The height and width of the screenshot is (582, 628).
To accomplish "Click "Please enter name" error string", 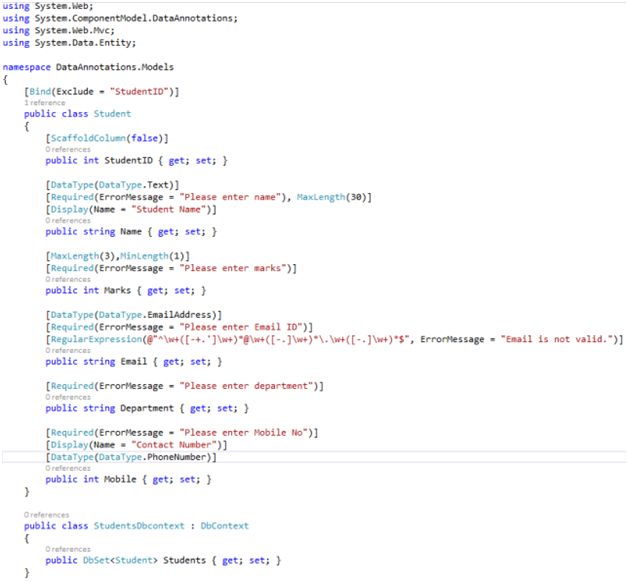I will point(230,197).
